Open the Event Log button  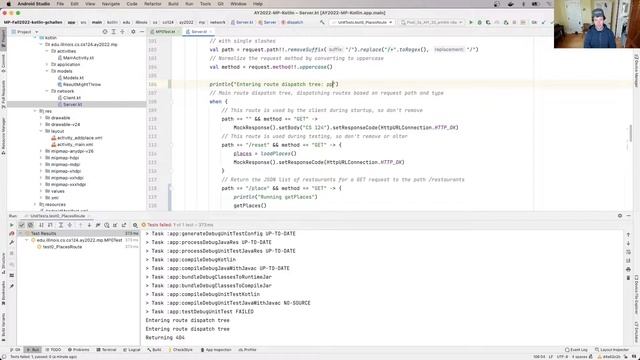click(576, 350)
